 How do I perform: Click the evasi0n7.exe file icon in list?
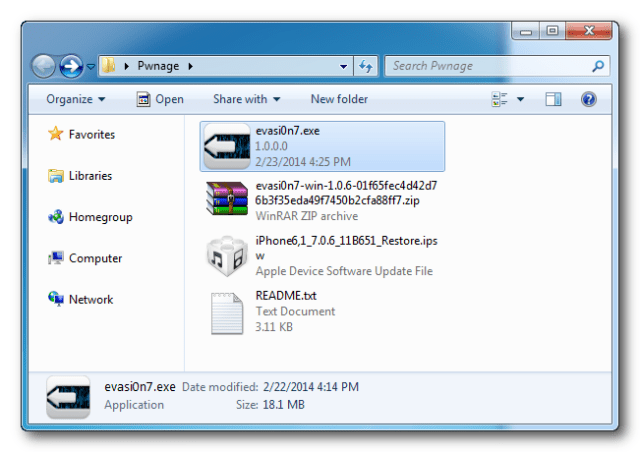coord(227,146)
